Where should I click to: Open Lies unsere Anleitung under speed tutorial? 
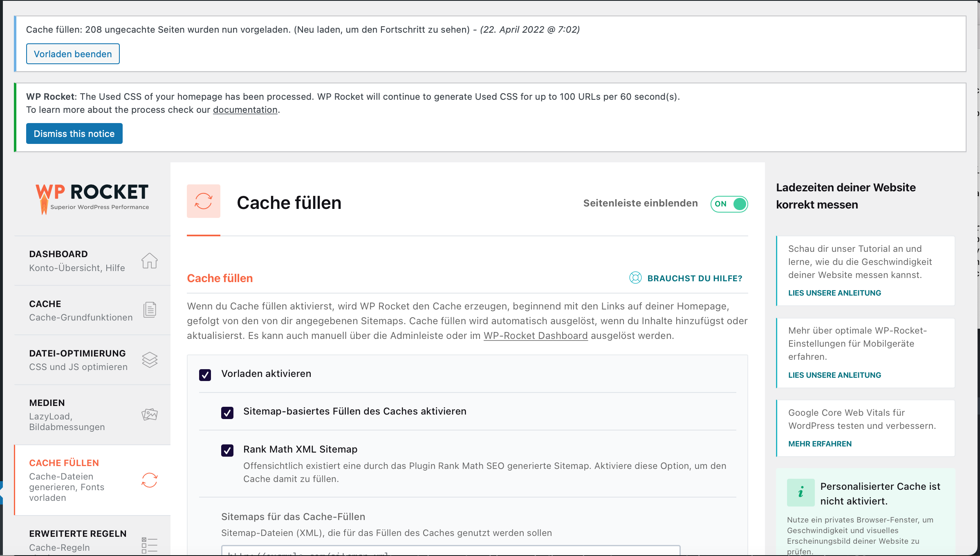coord(834,293)
